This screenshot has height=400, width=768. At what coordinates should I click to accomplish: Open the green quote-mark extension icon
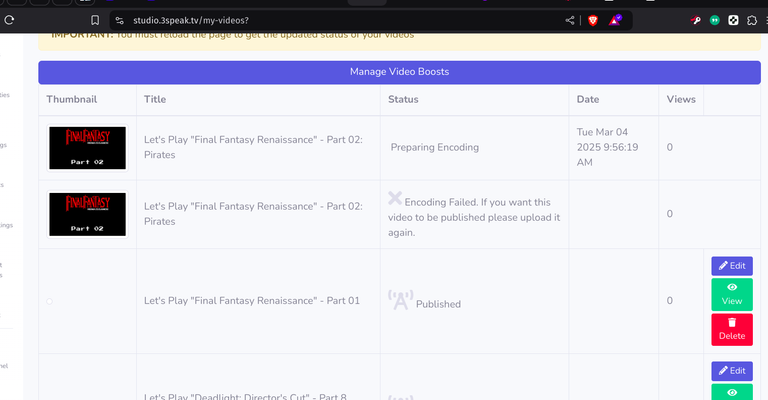715,21
